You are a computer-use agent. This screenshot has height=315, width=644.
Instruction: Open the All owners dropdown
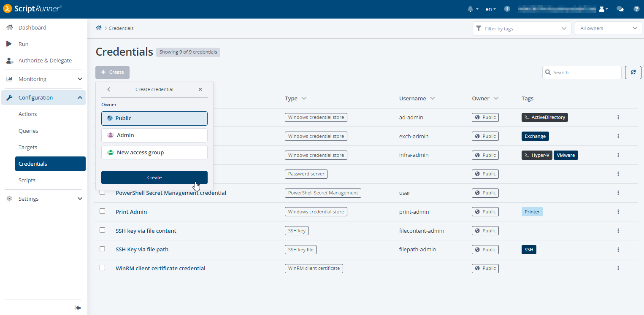pyautogui.click(x=608, y=29)
